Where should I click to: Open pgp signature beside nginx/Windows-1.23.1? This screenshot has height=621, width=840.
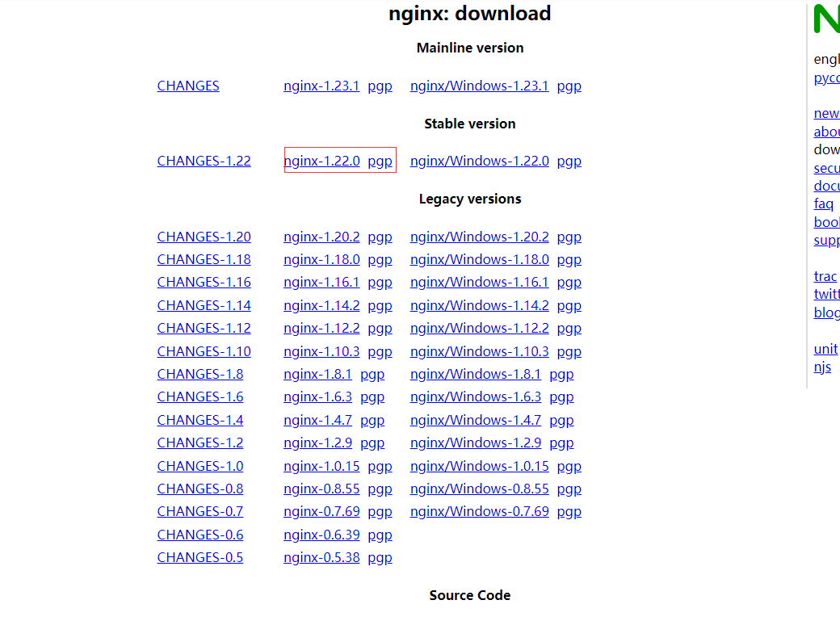point(569,86)
